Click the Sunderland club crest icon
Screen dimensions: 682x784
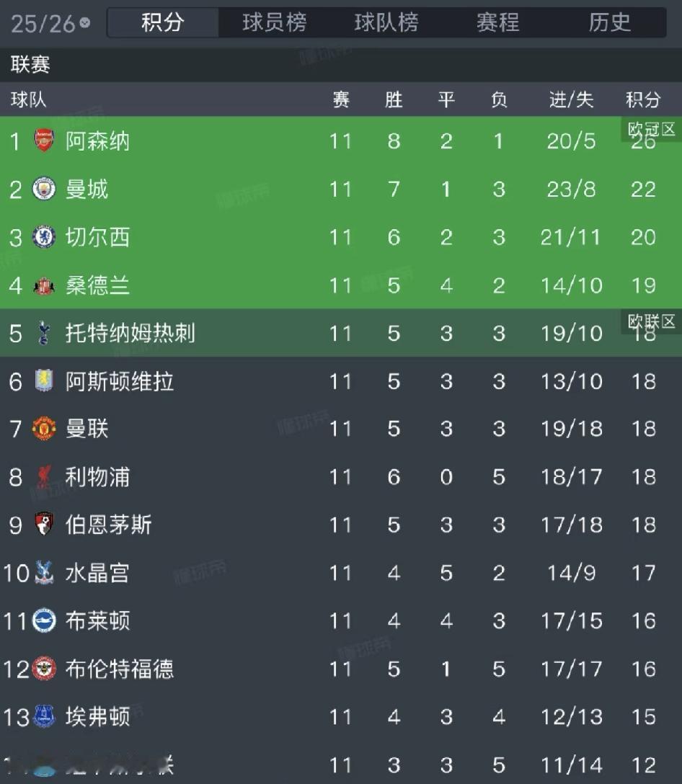point(44,285)
